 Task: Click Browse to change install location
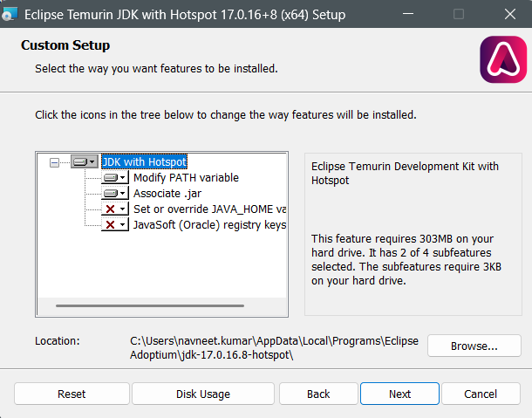click(x=474, y=346)
